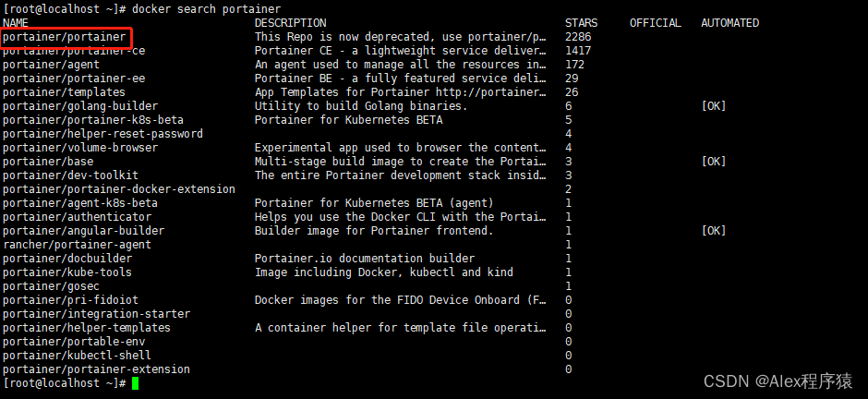Select portainer/portainer-ee in the name column
Viewport: 868px width, 399px height.
click(x=74, y=79)
